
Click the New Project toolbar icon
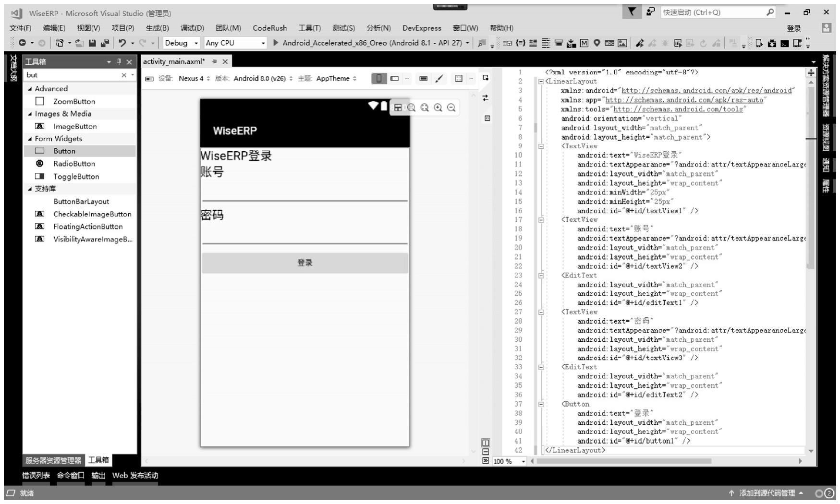tap(60, 43)
